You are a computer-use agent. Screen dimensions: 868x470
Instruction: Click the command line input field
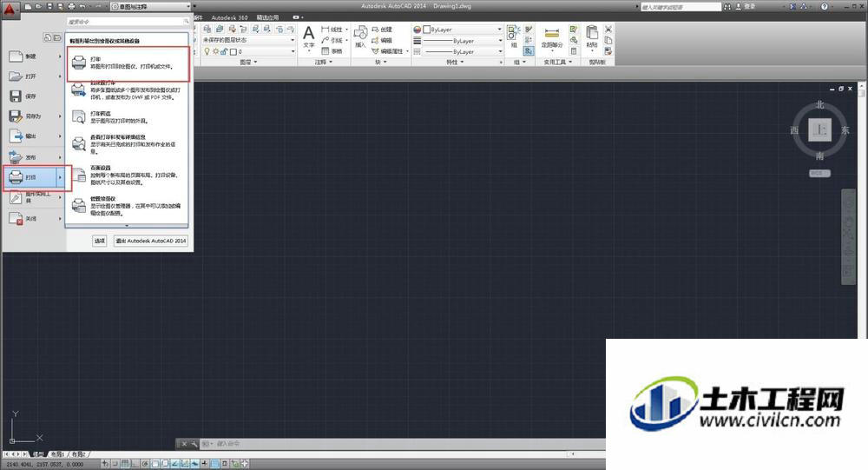click(404, 444)
